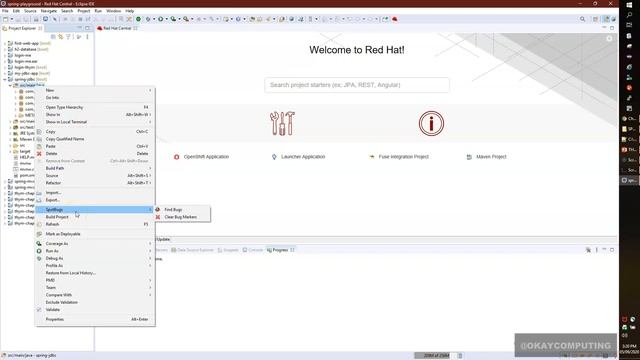Open the Navigate menu
This screenshot has width=640, height=360.
[x=49, y=11]
